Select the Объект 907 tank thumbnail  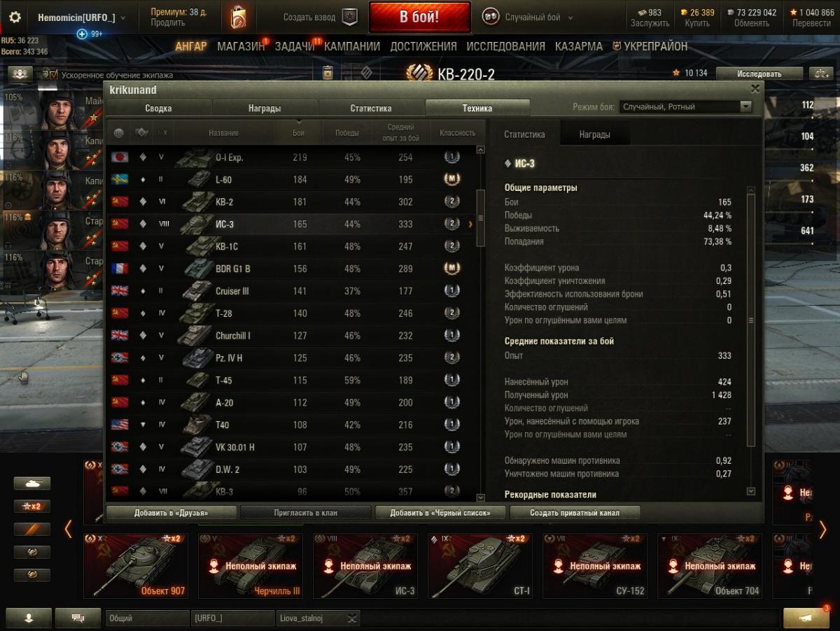[x=135, y=565]
